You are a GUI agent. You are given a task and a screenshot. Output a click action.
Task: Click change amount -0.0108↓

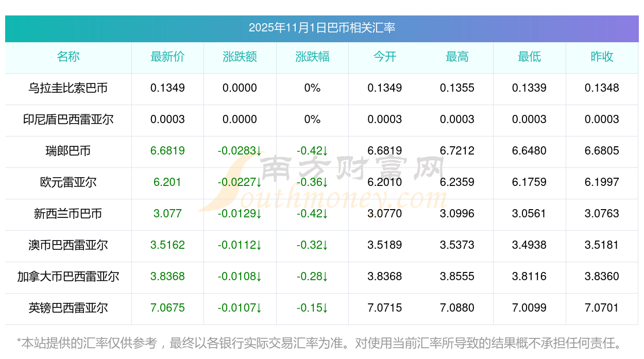click(x=240, y=277)
